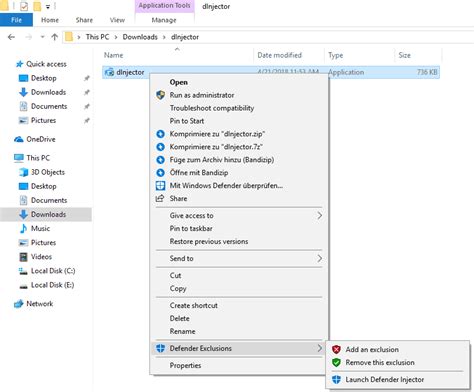Sort by the Size column header
474x392 pixels.
click(x=404, y=55)
